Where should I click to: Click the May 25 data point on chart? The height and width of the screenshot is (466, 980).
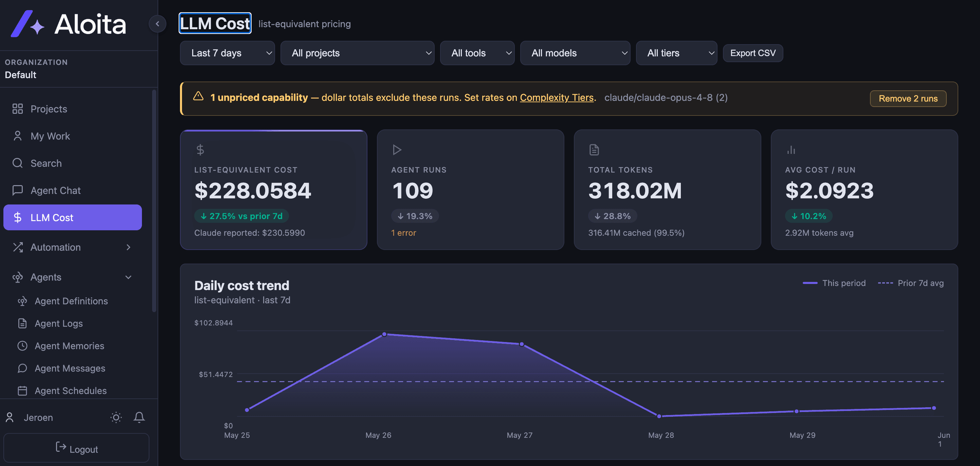[x=247, y=410]
